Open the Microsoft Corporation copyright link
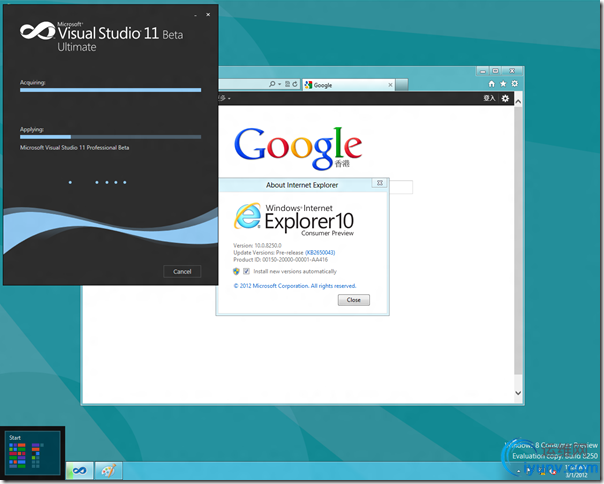604x484 pixels. [295, 286]
